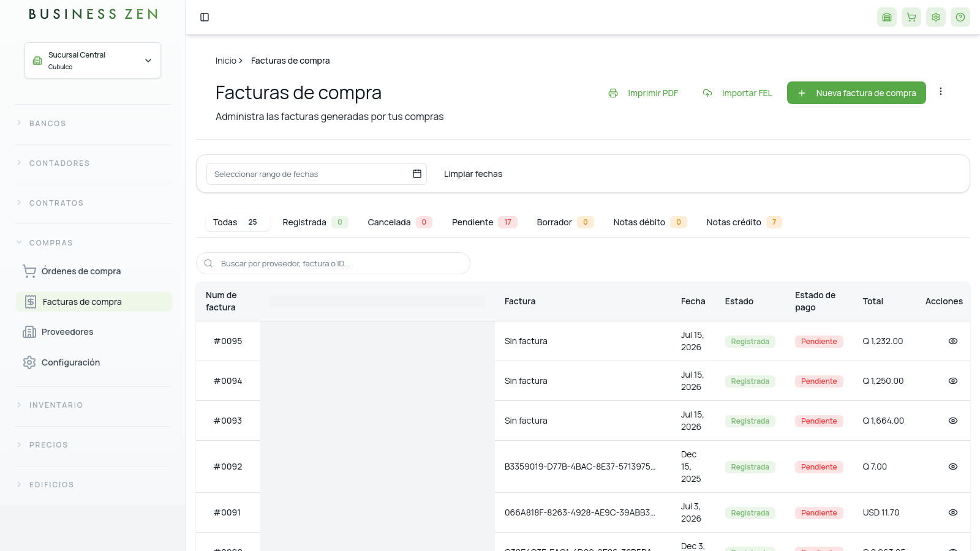
Task: Focus the Buscar por proveedor search field
Action: click(x=333, y=263)
